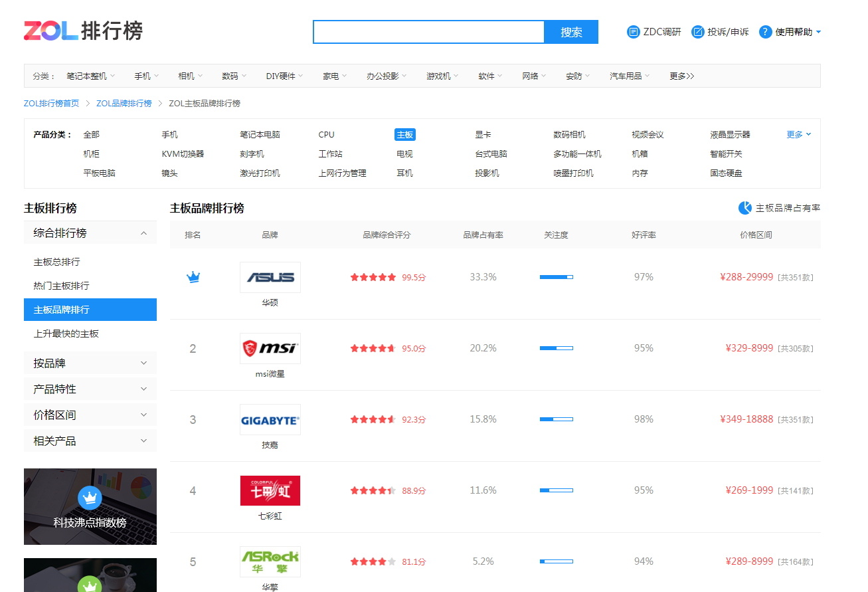Click the 技嘉 brand name label
868x592 pixels.
point(270,444)
